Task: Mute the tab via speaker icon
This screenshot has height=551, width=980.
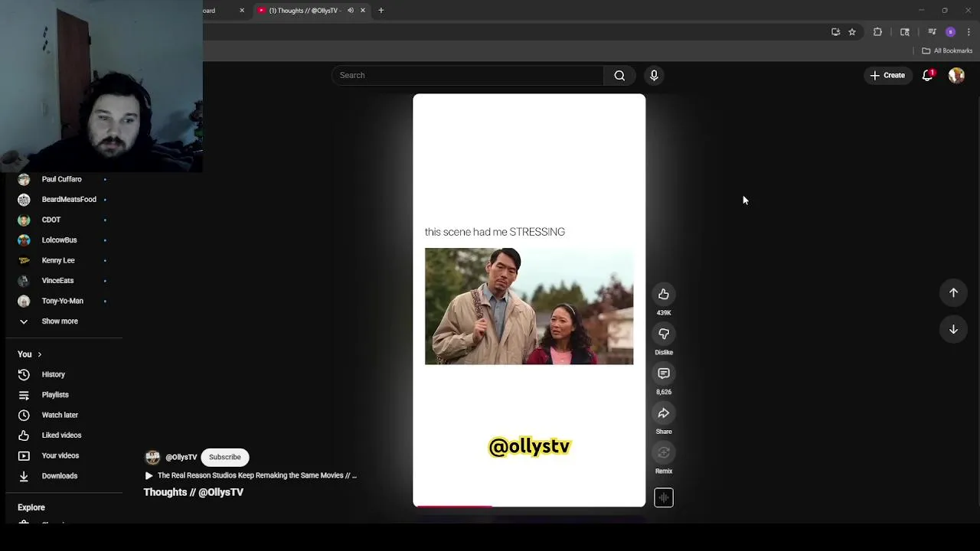Action: [351, 11]
